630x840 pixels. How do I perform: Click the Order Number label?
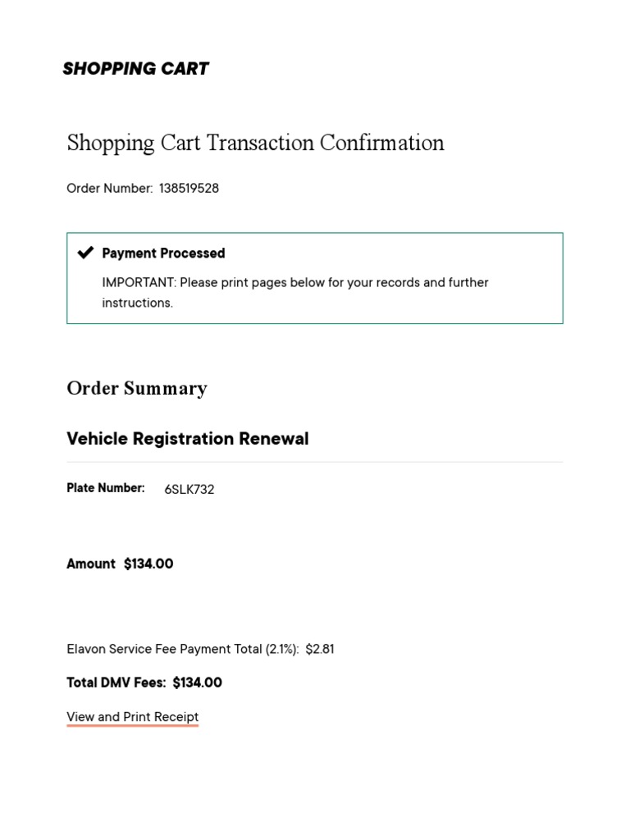click(109, 188)
